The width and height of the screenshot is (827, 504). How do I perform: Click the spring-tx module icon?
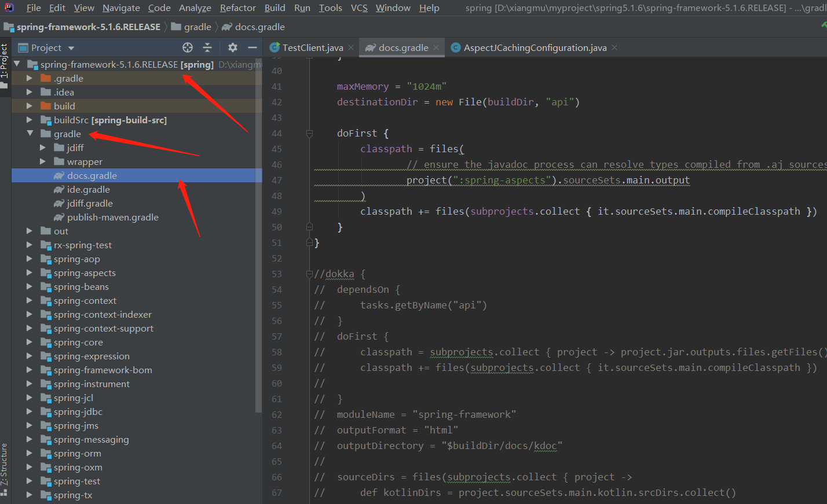pos(46,495)
